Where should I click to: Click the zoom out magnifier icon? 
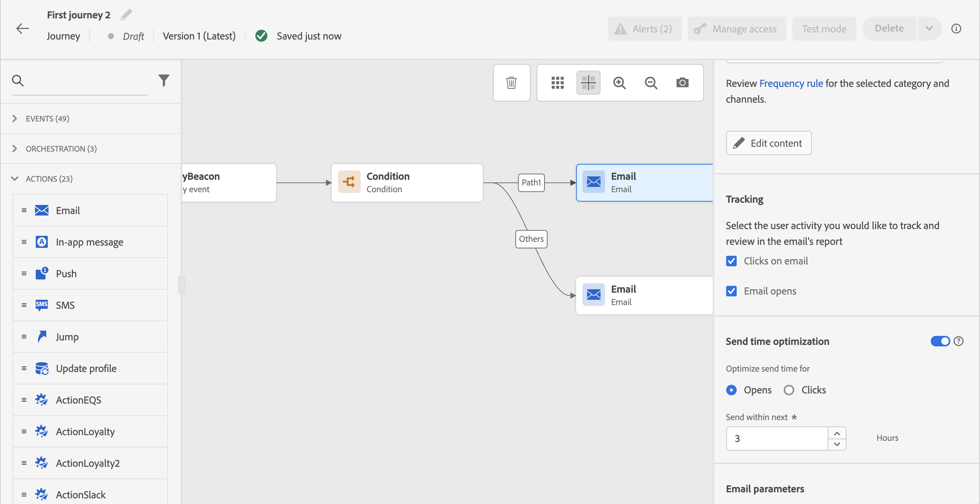(651, 82)
